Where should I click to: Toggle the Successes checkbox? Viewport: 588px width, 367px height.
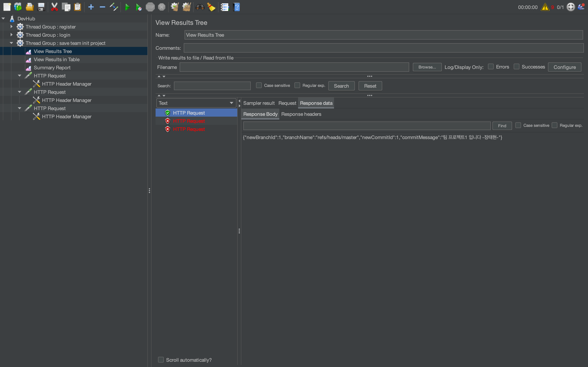[x=516, y=67]
